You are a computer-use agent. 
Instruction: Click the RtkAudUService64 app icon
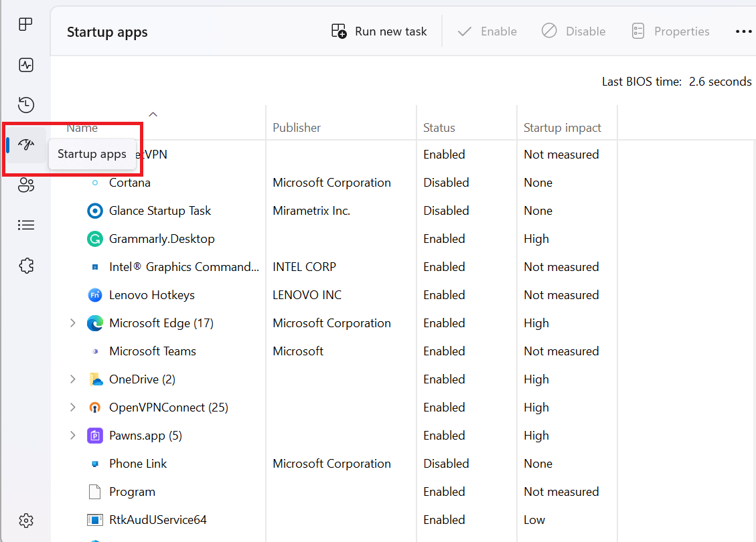pos(95,520)
